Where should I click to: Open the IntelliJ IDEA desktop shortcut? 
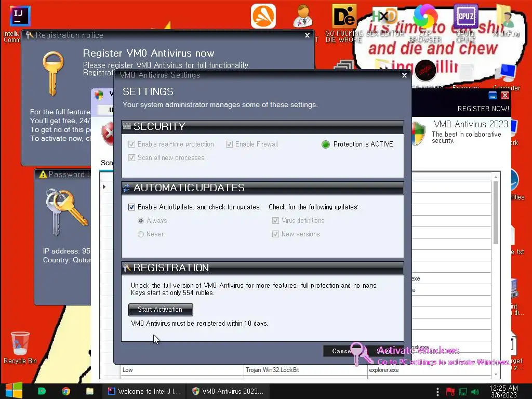coord(20,16)
